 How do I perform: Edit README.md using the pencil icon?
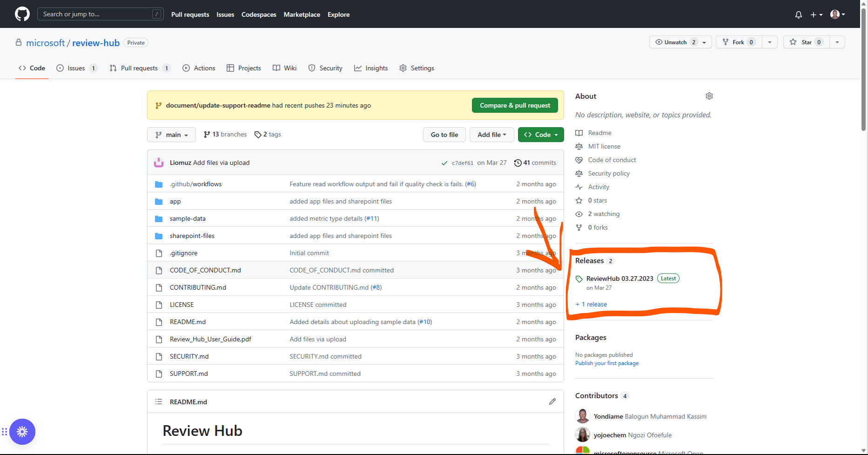click(x=552, y=401)
